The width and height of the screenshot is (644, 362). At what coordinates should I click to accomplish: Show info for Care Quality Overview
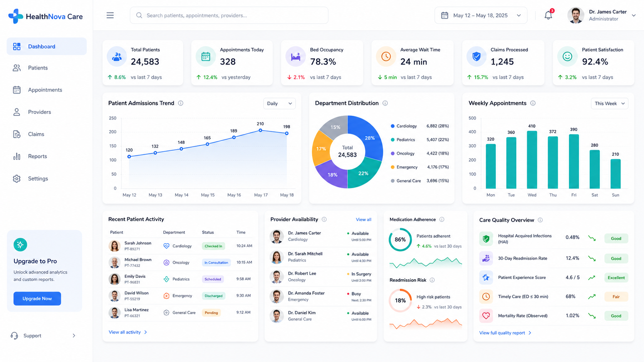(540, 220)
